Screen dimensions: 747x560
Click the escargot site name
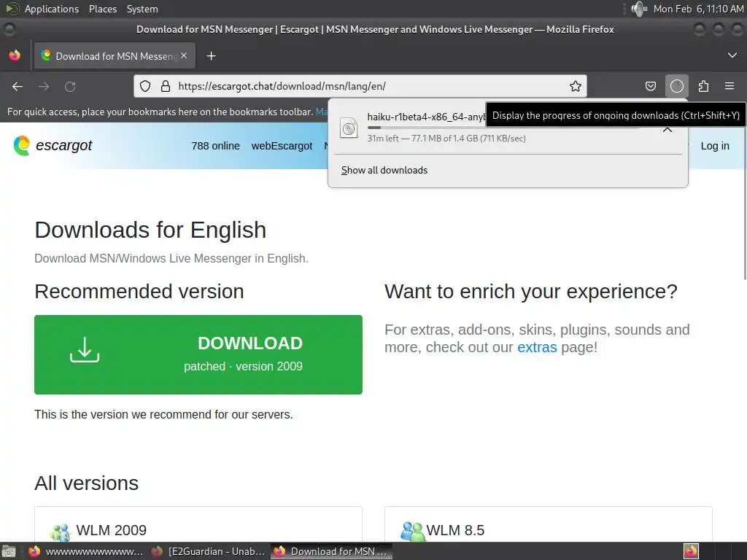click(x=64, y=145)
